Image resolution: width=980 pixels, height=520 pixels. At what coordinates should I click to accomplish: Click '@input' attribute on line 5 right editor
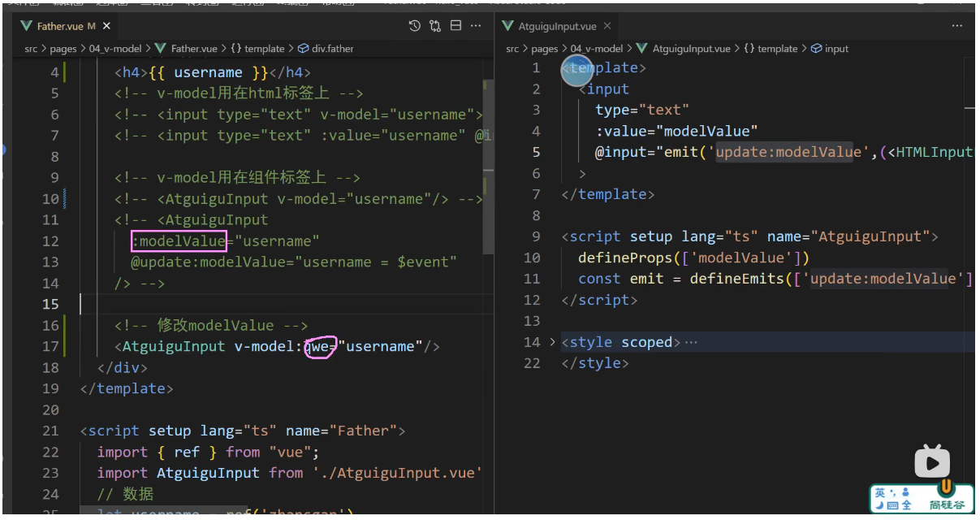(624, 152)
